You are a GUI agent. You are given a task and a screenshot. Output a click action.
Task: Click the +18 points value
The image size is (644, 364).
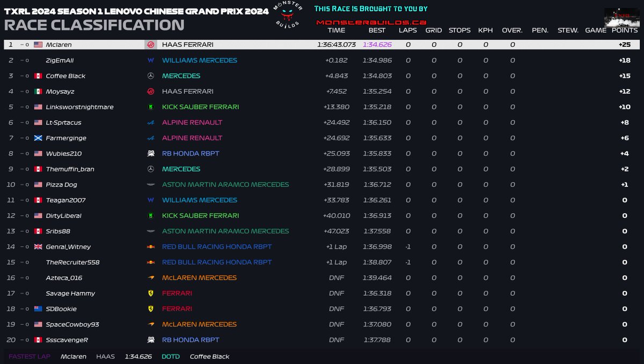[625, 61]
